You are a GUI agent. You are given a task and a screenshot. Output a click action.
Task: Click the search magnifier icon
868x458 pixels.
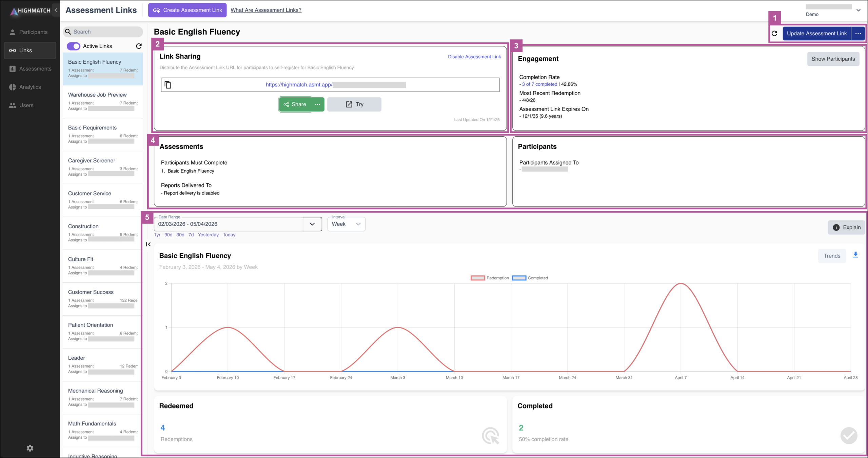[68, 32]
